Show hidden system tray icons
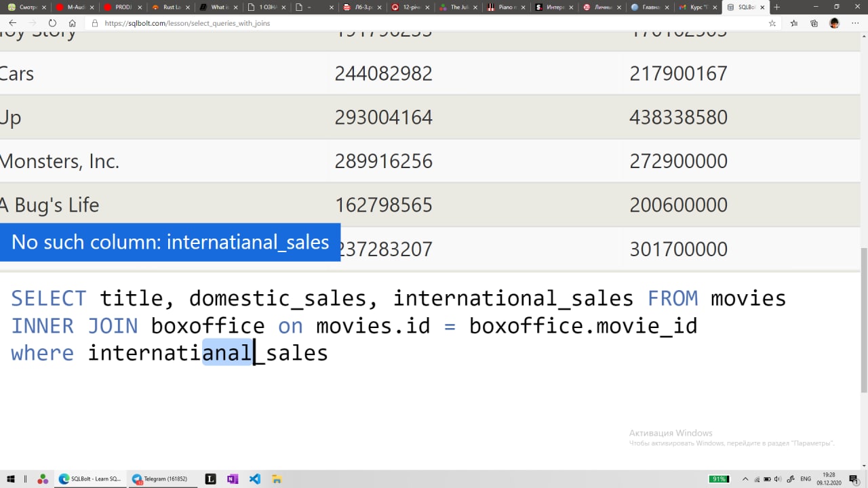The width and height of the screenshot is (868, 488). coord(746,479)
